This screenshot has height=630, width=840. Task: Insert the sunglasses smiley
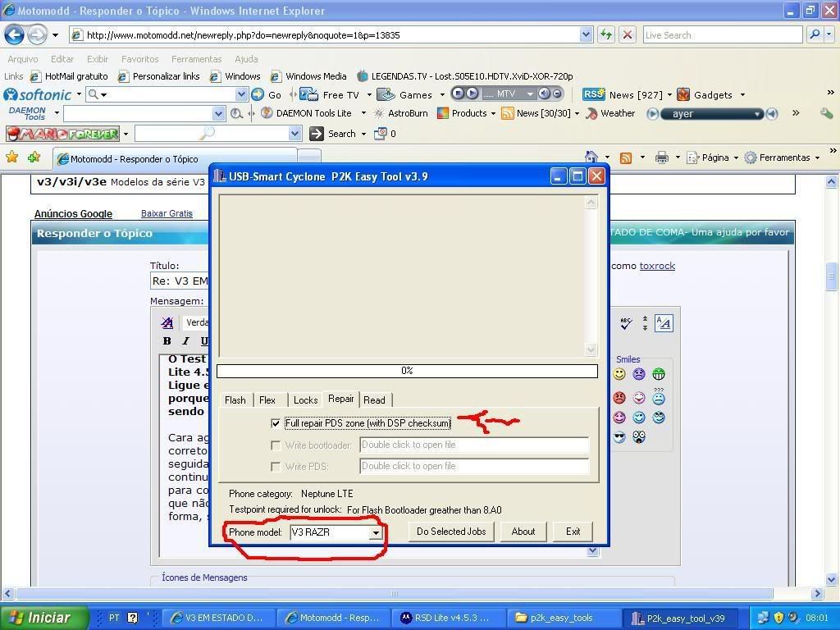point(619,437)
